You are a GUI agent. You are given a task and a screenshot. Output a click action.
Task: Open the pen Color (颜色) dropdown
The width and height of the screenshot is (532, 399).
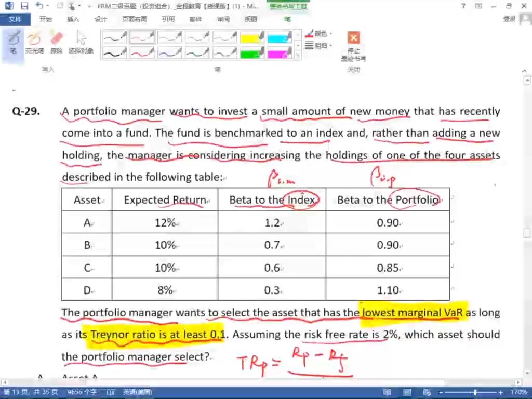318,34
